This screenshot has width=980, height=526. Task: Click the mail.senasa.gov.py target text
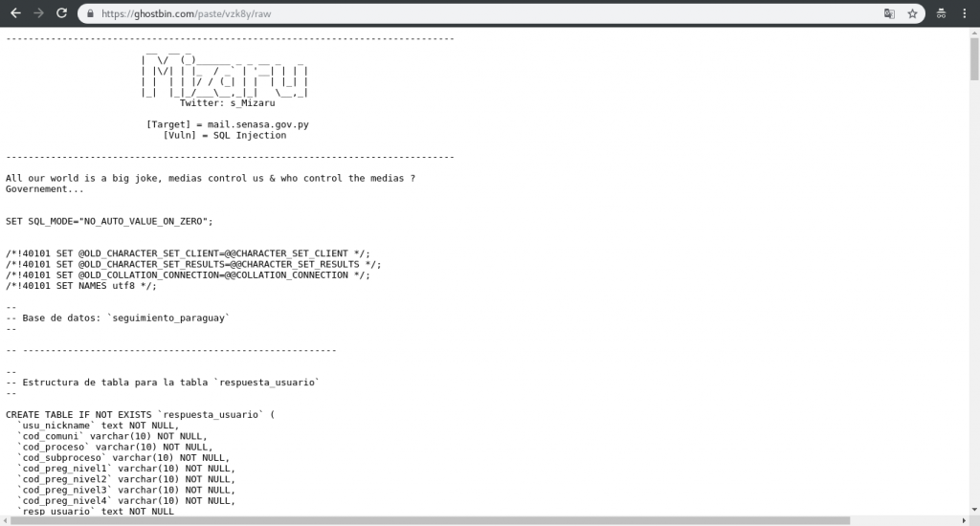[x=258, y=124]
